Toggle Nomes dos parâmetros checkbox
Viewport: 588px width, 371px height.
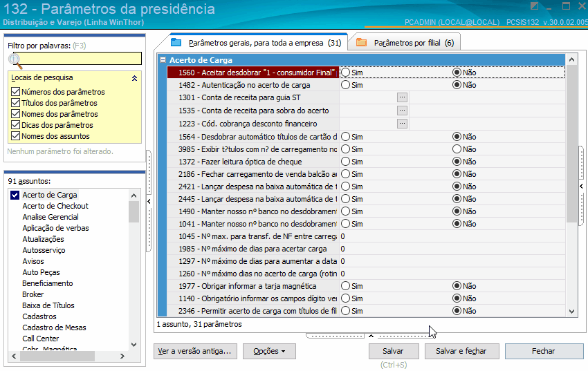click(15, 113)
